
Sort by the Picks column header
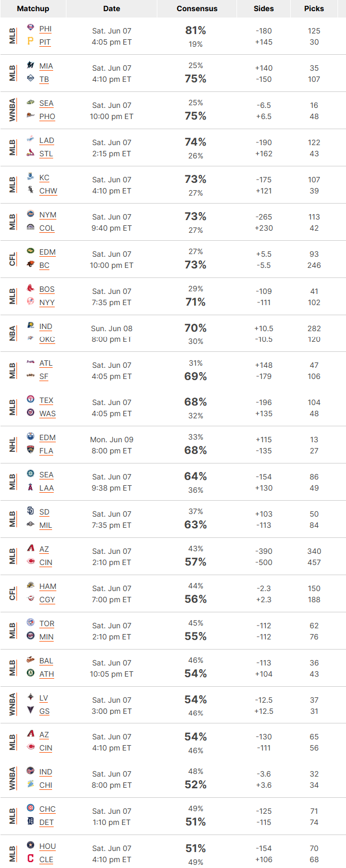coord(314,9)
